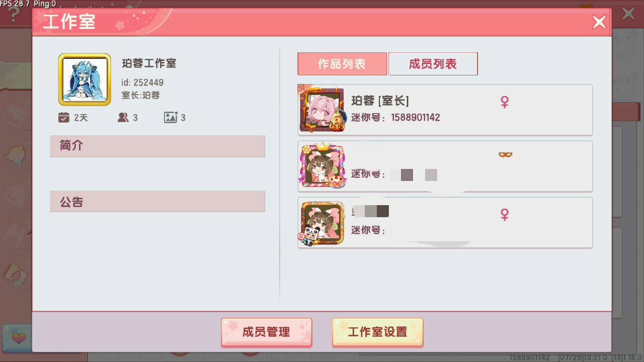
Task: Select the 公告 section header
Action: [157, 202]
